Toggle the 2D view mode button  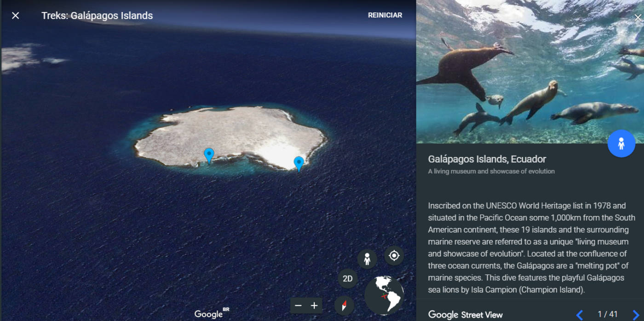pyautogui.click(x=348, y=279)
